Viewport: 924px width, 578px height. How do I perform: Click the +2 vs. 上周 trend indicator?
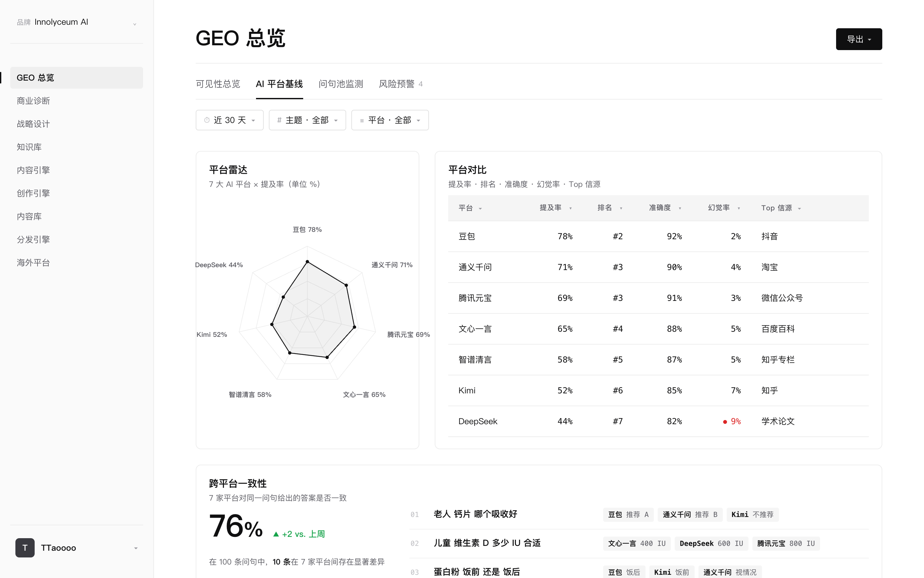click(299, 534)
